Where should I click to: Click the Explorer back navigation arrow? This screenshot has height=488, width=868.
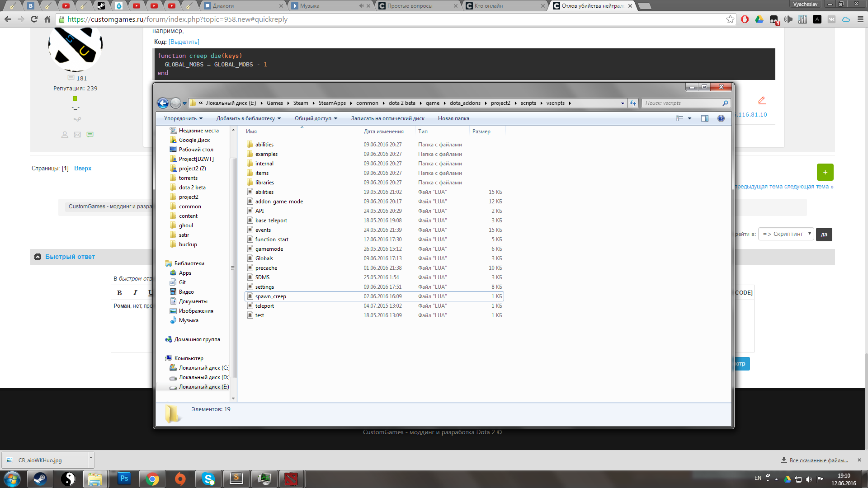tap(163, 103)
